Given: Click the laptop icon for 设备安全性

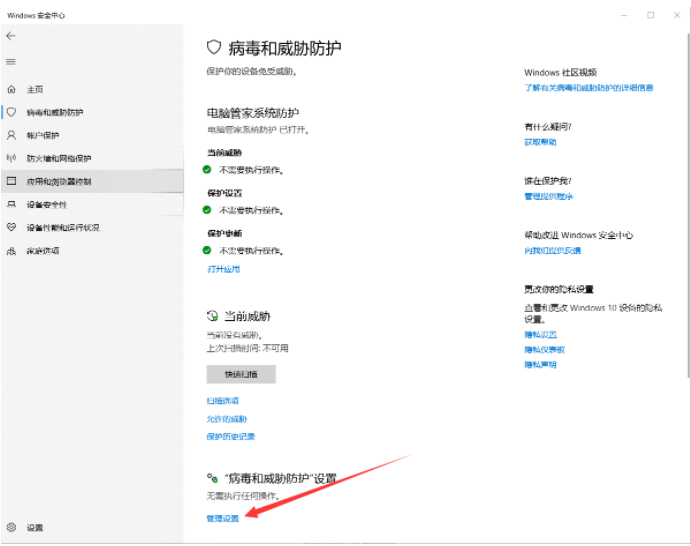Looking at the screenshot, I should coord(11,204).
